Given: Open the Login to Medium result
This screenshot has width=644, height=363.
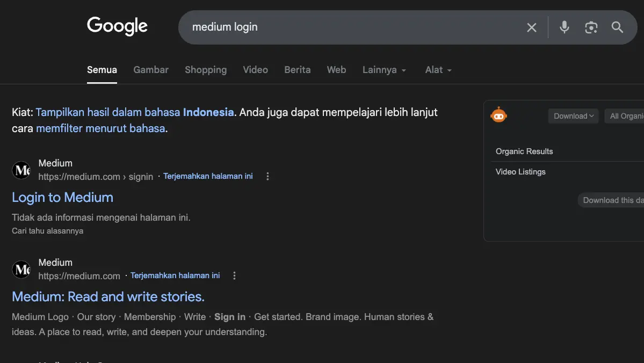Looking at the screenshot, I should pos(62,198).
